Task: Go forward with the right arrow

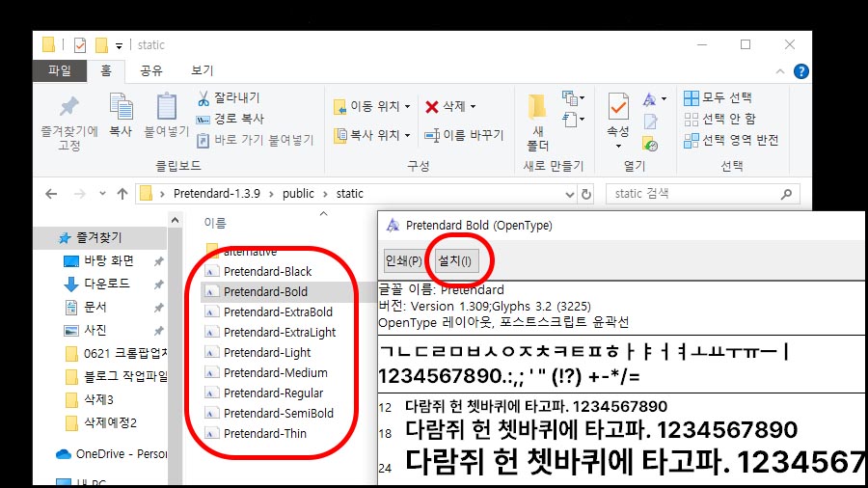Action: pos(80,194)
